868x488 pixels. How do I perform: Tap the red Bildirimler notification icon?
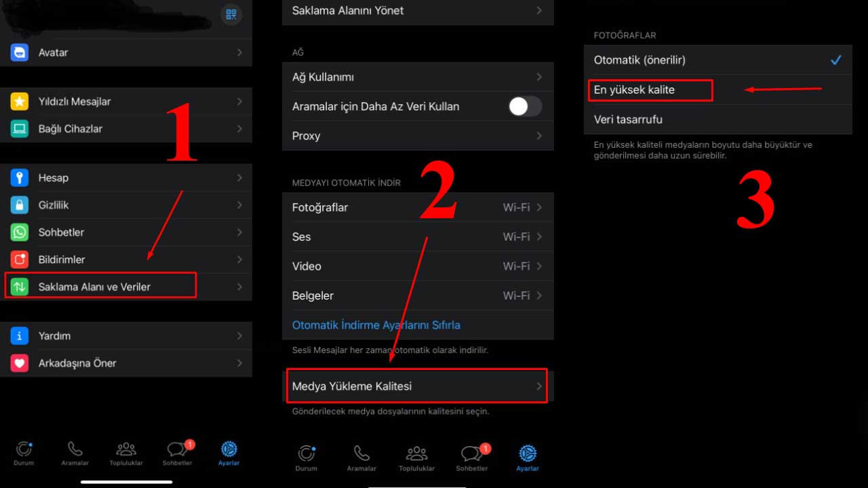pos(20,260)
